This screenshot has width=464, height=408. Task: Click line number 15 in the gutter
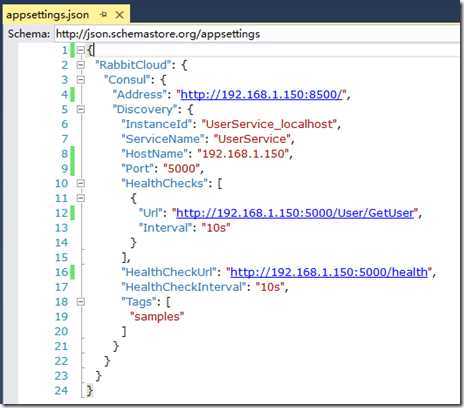61,257
